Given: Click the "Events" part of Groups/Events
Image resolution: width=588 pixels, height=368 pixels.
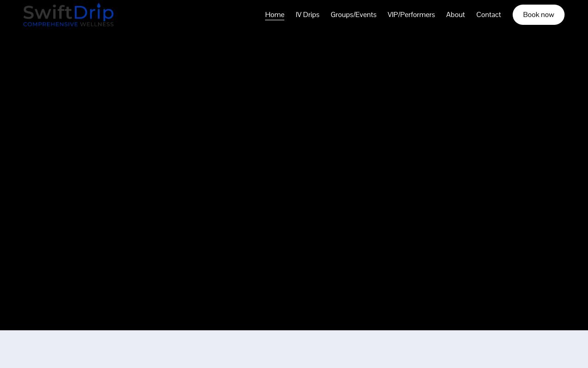Looking at the screenshot, I should [x=366, y=15].
